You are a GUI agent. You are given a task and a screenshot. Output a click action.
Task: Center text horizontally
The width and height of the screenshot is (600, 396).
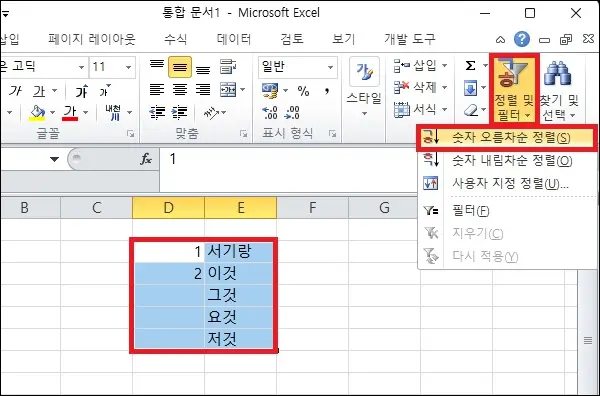click(x=180, y=90)
